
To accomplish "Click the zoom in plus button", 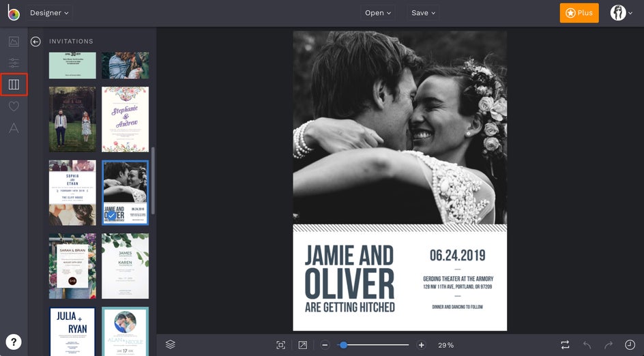I will [x=421, y=345].
